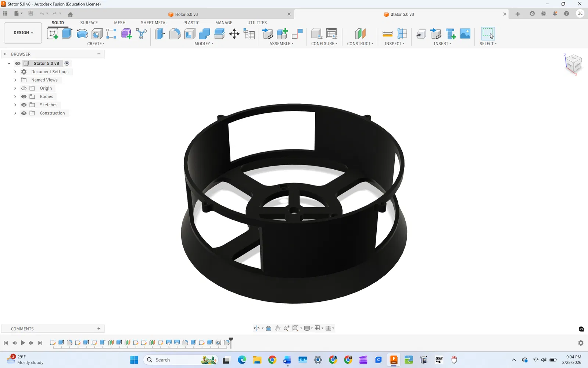Select the Pan hand tool

[x=277, y=328]
